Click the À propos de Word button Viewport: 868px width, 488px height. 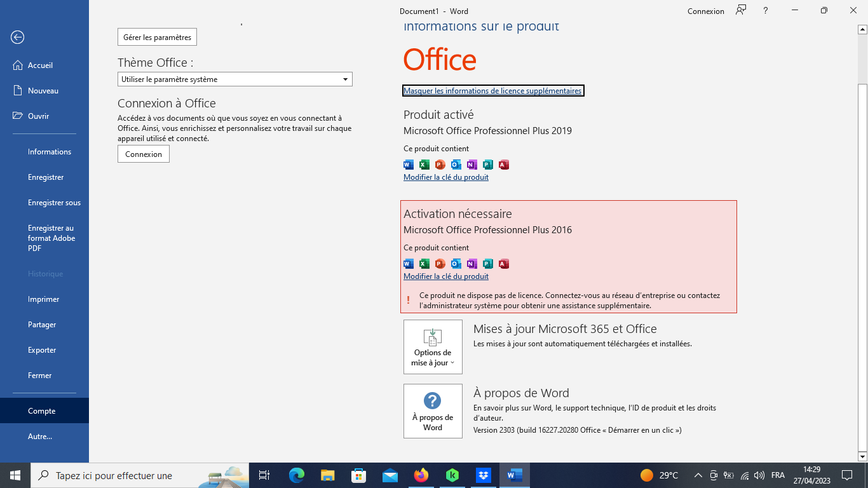tap(433, 411)
